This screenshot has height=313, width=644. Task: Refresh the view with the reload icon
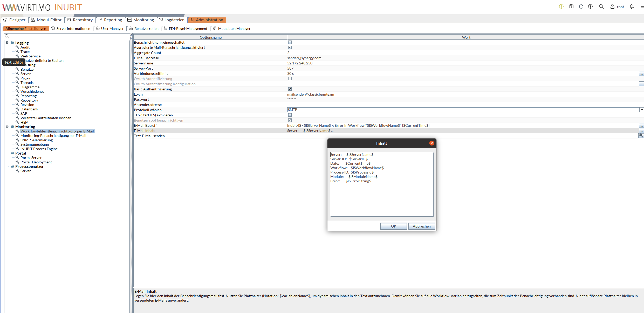point(581,6)
